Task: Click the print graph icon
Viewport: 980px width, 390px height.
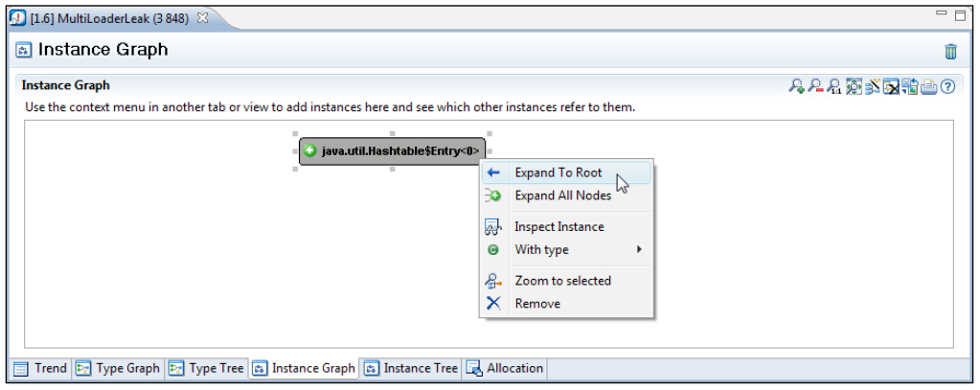Action: click(928, 86)
